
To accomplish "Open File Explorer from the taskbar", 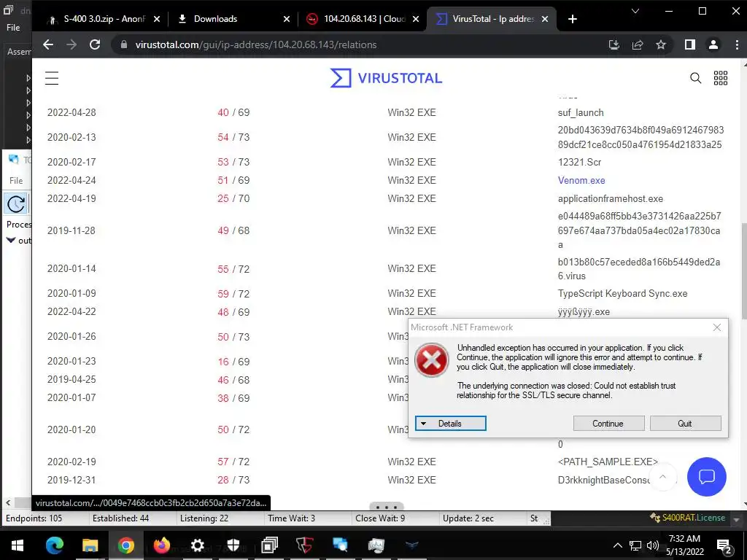I will (90, 545).
